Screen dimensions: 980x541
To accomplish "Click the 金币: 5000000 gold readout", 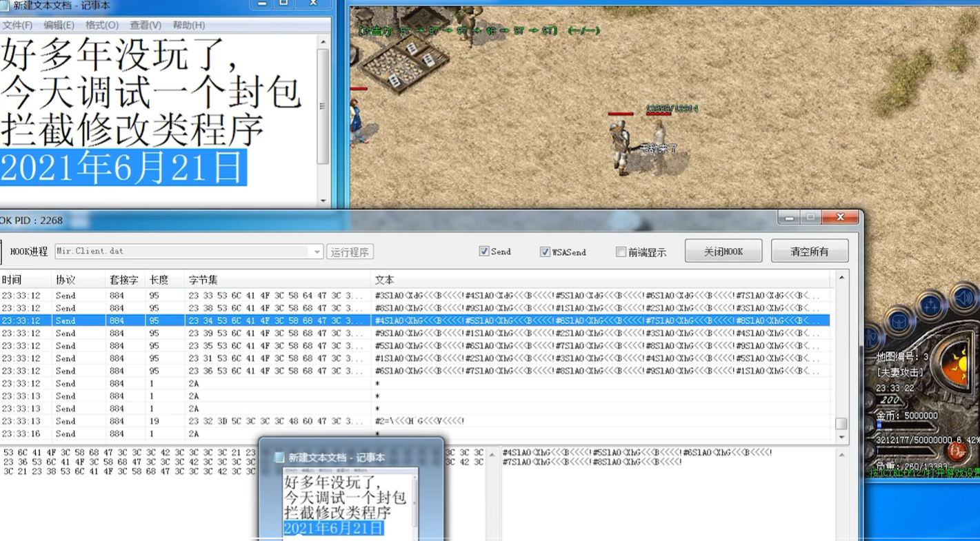I will (907, 416).
